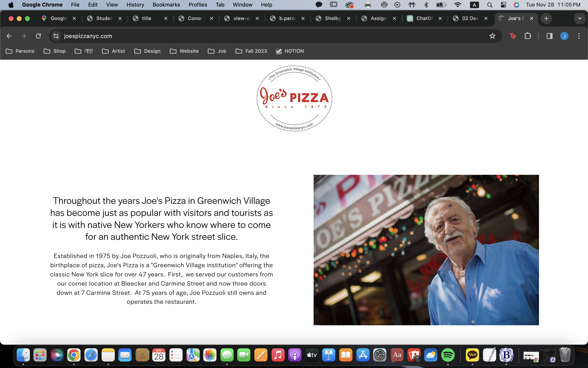
Task: Open the View menu
Action: point(112,5)
